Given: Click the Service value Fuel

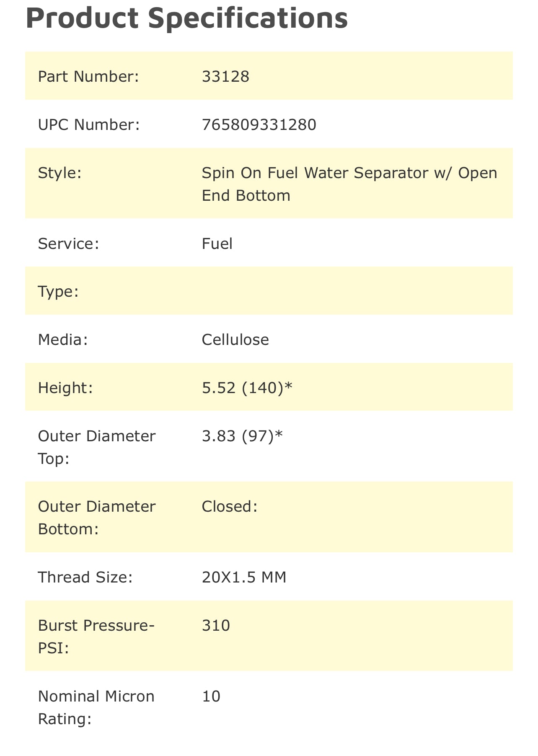Looking at the screenshot, I should pyautogui.click(x=217, y=243).
